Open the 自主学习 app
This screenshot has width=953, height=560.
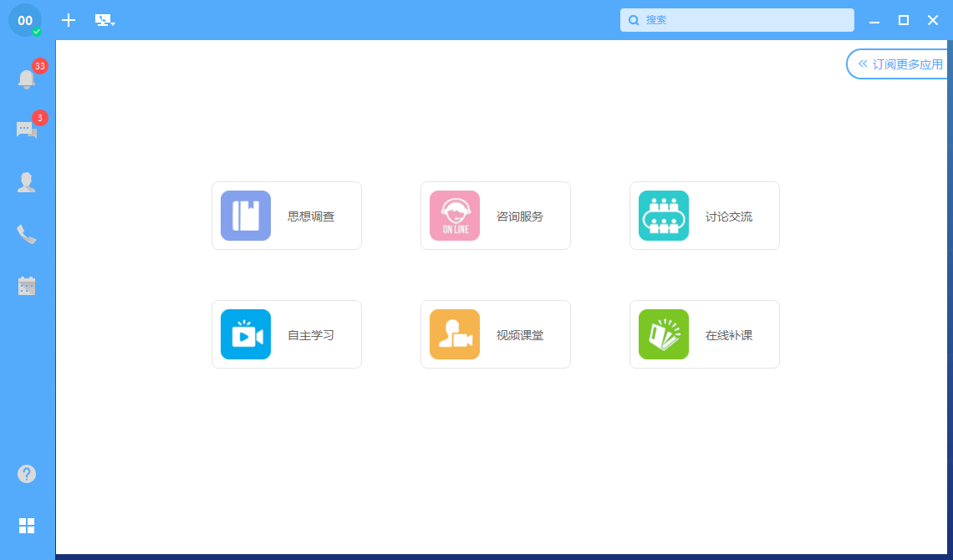pyautogui.click(x=287, y=334)
